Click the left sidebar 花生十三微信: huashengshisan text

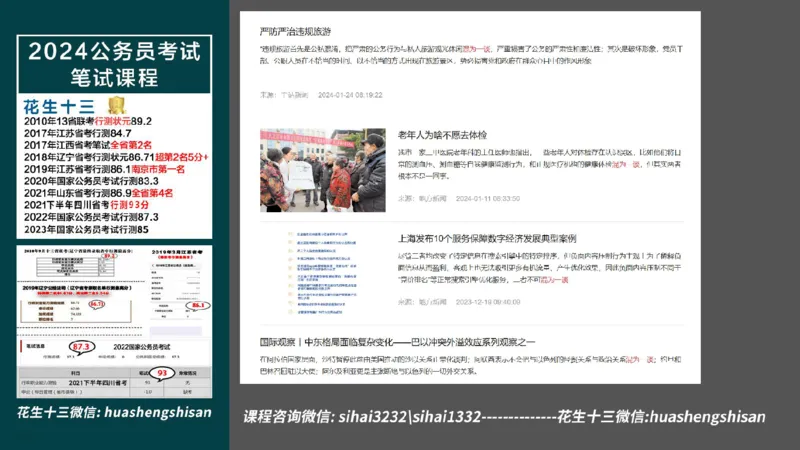(x=114, y=412)
